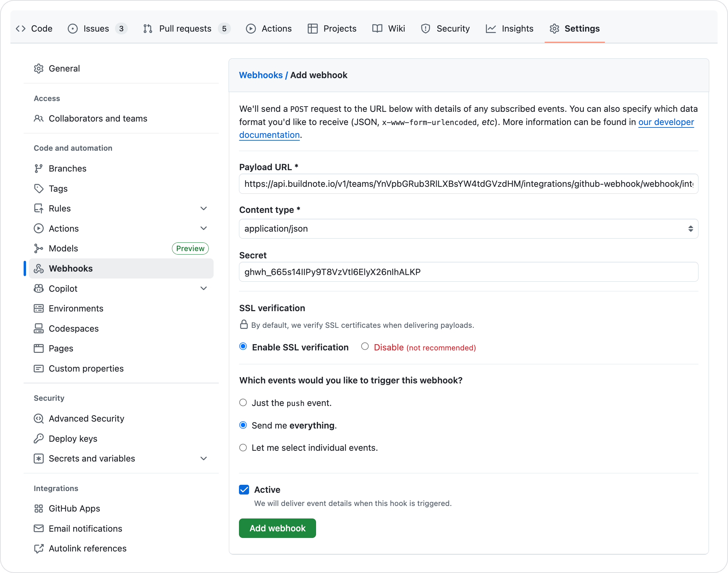This screenshot has height=573, width=728.
Task: Click the Payload URL input field
Action: 469,184
